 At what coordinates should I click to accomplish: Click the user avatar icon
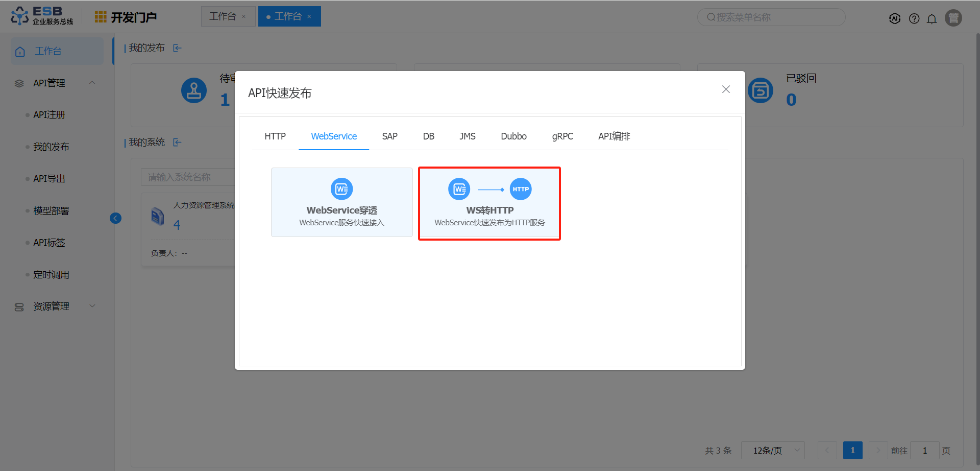pos(953,18)
